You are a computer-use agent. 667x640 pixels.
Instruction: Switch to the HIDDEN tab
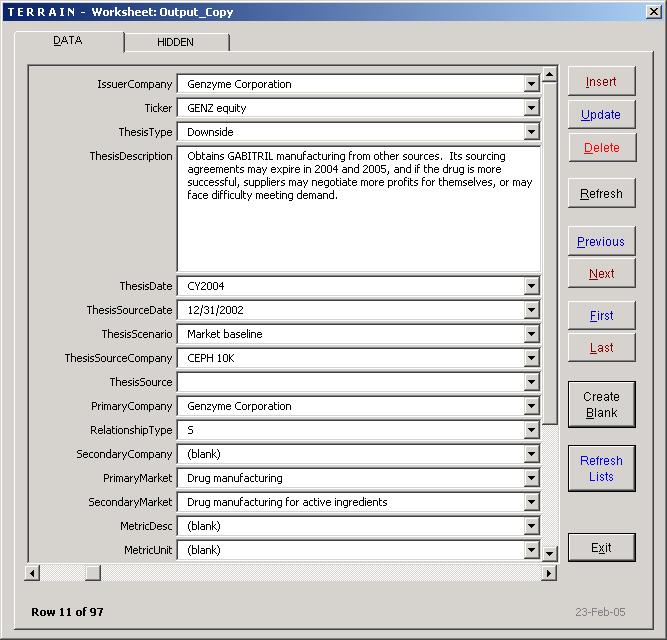176,42
